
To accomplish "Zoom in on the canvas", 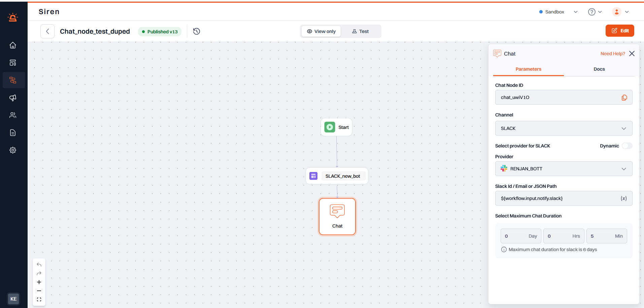I will pos(39,282).
